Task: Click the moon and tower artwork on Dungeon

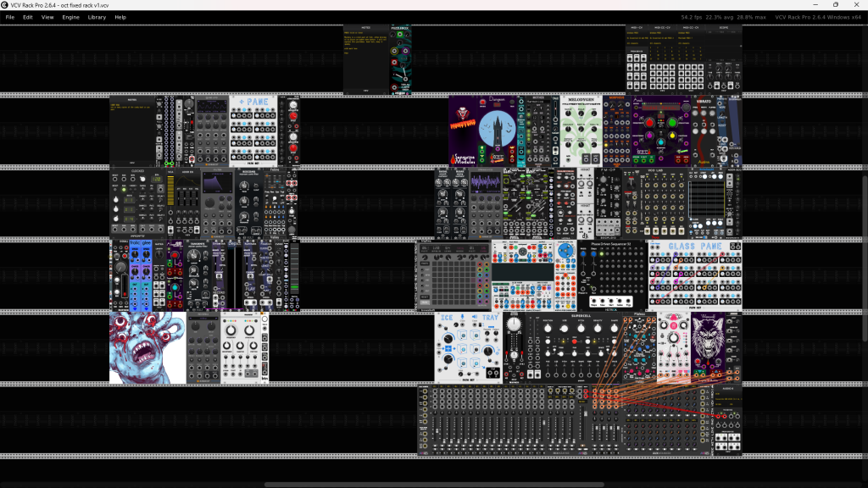Action: point(497,130)
